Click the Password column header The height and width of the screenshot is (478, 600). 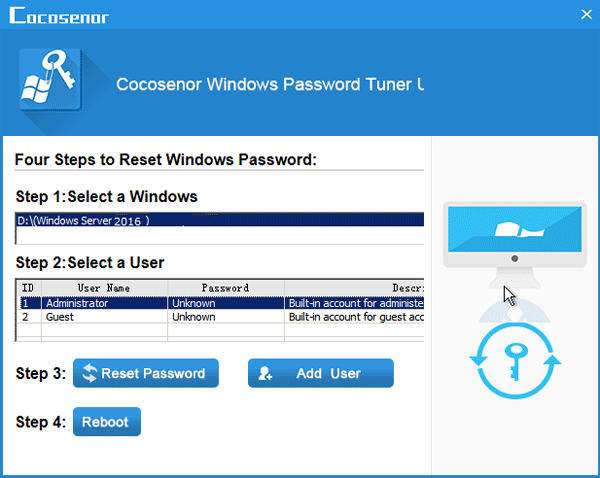tap(226, 288)
